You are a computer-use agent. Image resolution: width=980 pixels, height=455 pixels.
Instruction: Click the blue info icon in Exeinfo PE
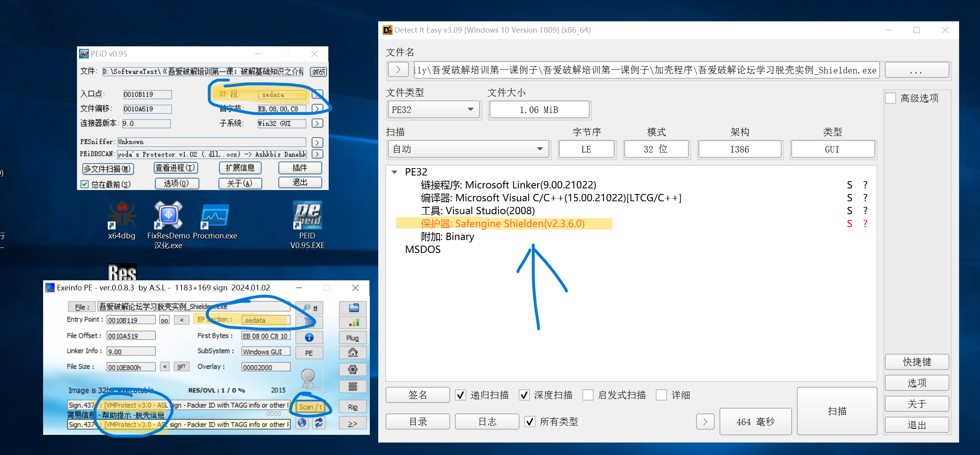309,337
